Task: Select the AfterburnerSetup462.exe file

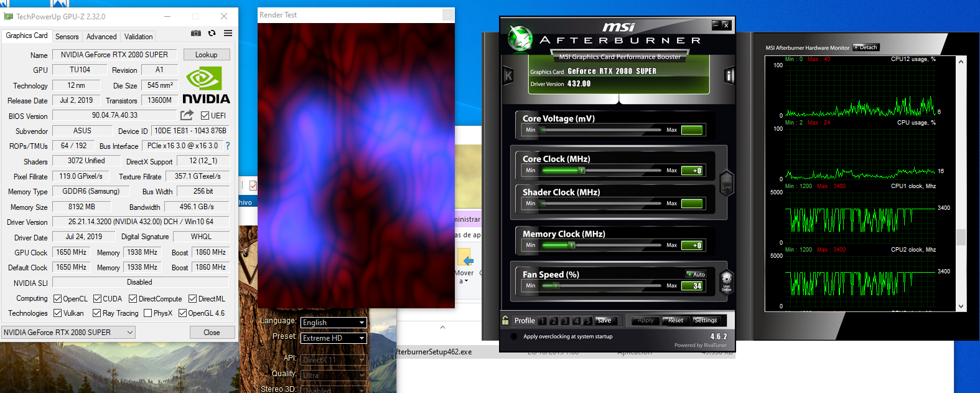Action: click(x=434, y=352)
